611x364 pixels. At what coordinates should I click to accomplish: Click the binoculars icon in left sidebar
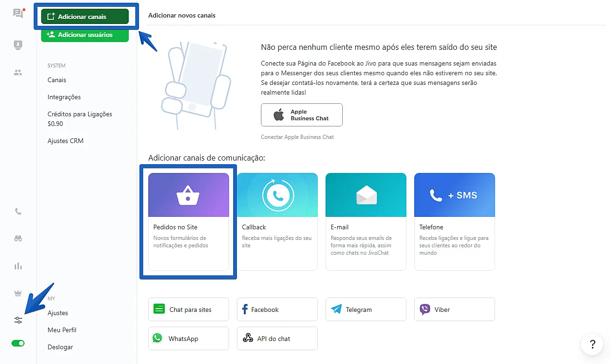click(x=18, y=239)
